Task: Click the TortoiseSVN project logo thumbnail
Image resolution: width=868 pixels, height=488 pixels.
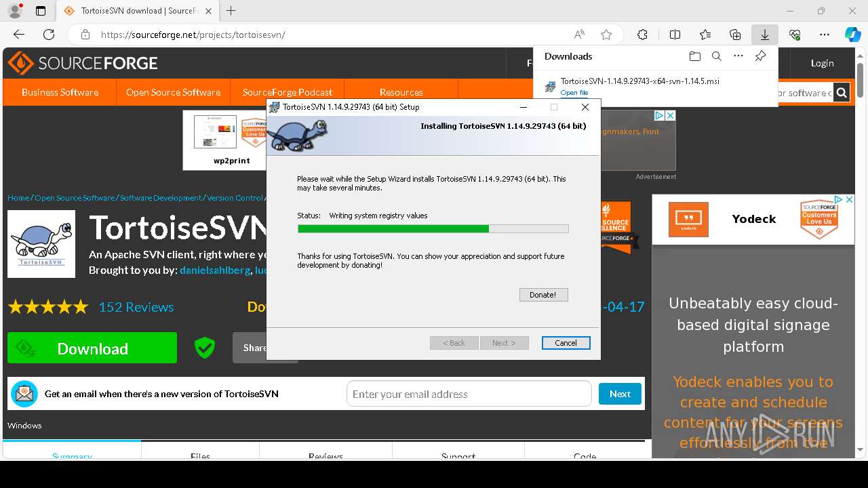Action: click(x=41, y=244)
